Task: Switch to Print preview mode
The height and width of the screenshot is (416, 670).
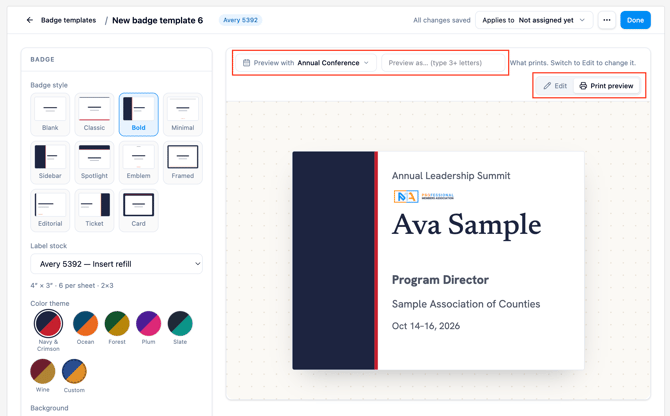Action: click(x=606, y=86)
